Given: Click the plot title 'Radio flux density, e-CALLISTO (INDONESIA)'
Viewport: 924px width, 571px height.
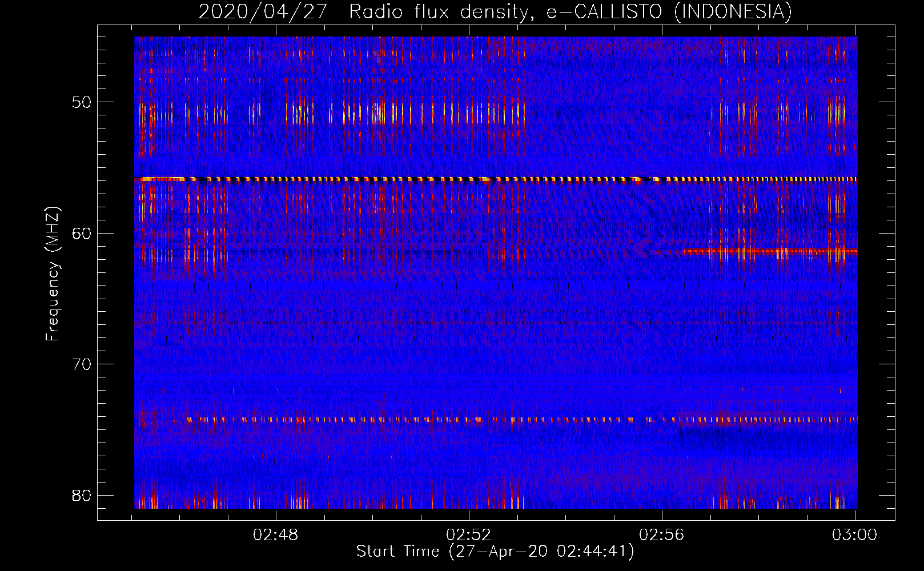Looking at the screenshot, I should (571, 12).
